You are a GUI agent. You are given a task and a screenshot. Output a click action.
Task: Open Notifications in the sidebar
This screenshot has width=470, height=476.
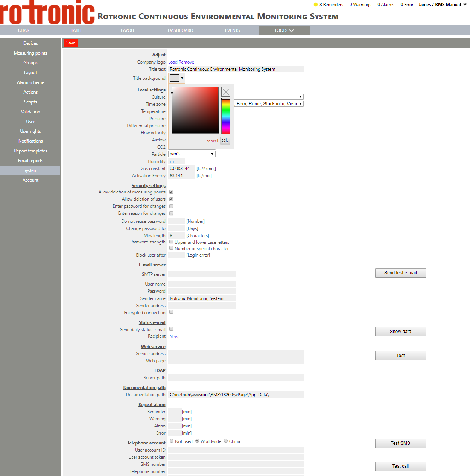[30, 141]
